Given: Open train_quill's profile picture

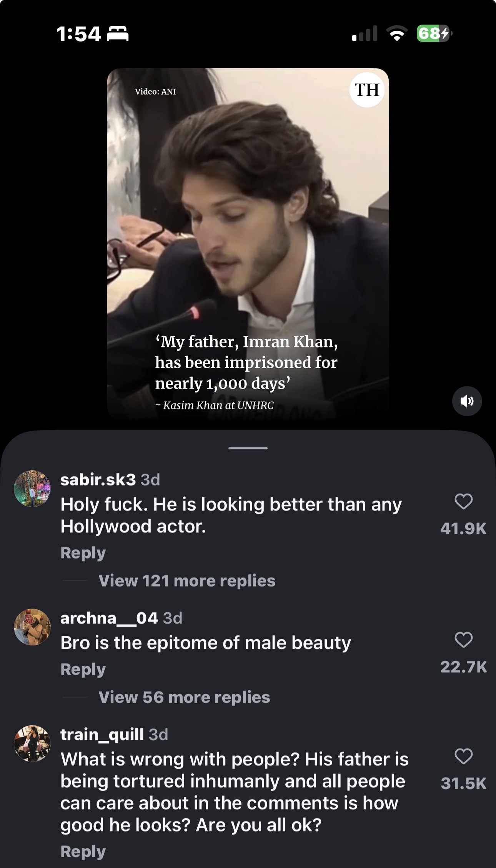Looking at the screenshot, I should 32,743.
